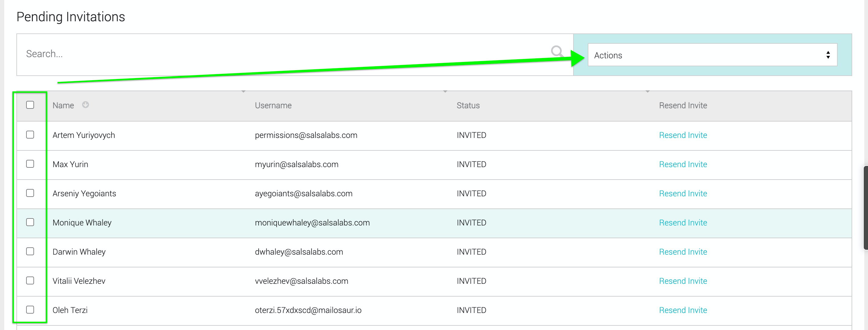Viewport: 868px width, 330px height.
Task: Click the name Max Yurin
Action: point(71,164)
